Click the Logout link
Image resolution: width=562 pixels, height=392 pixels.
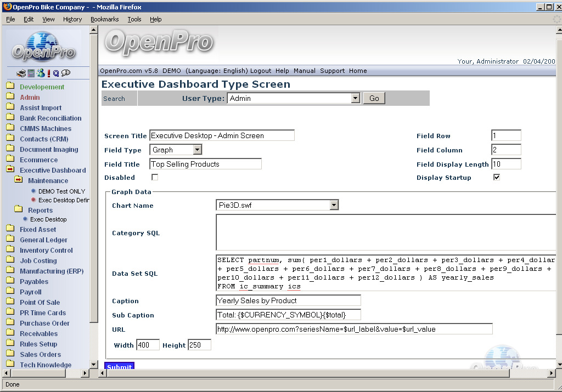[261, 71]
